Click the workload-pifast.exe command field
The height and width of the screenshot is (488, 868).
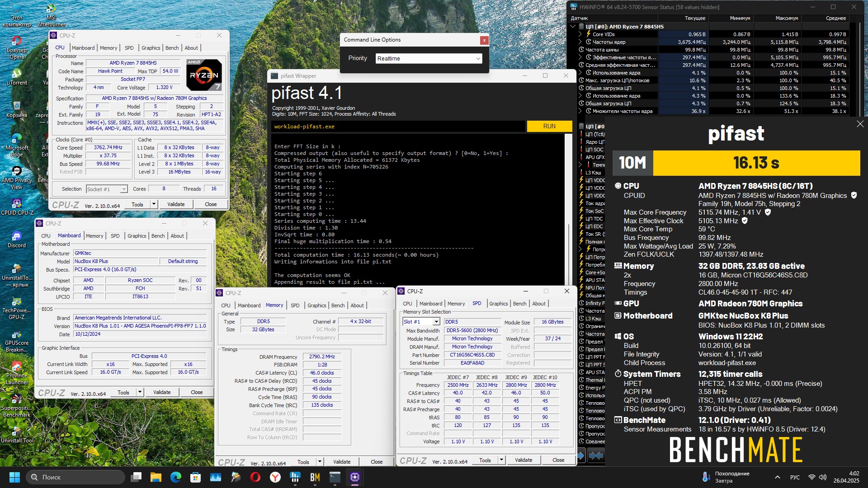(398, 127)
